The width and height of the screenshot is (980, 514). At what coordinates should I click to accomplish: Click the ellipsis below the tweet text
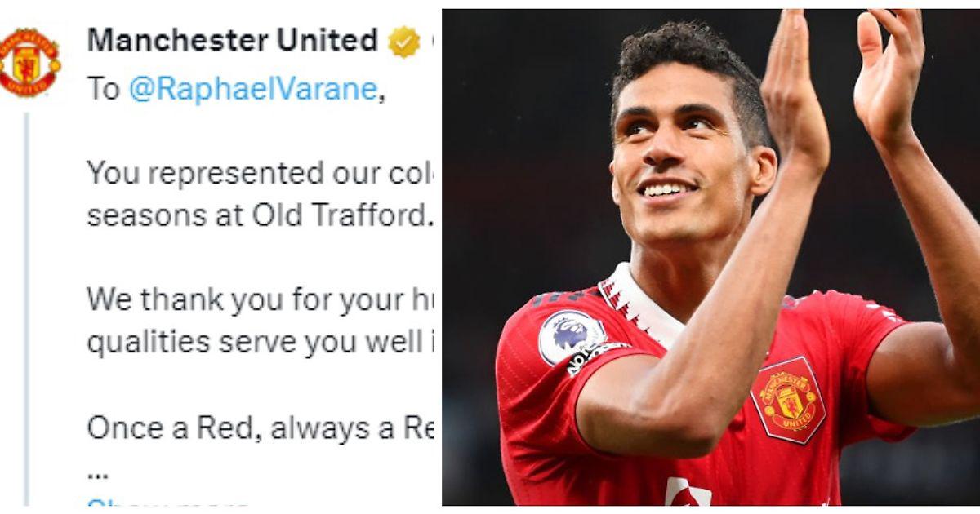click(x=97, y=472)
